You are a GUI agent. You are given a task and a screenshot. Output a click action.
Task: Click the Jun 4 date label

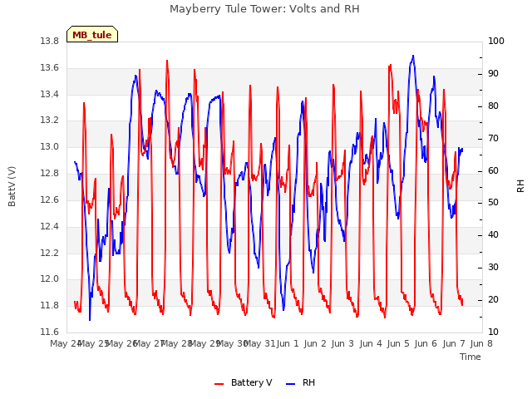371,343
